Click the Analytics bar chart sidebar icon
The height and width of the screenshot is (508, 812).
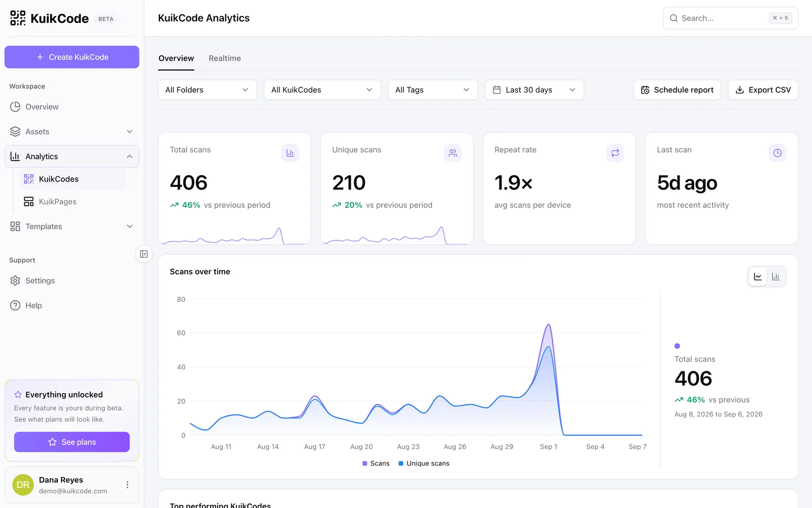(x=15, y=156)
